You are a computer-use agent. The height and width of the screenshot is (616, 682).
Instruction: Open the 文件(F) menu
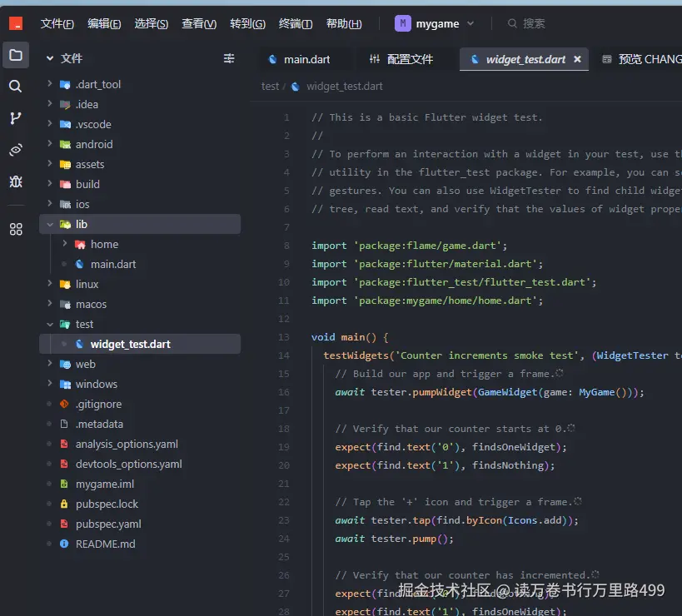pos(57,24)
